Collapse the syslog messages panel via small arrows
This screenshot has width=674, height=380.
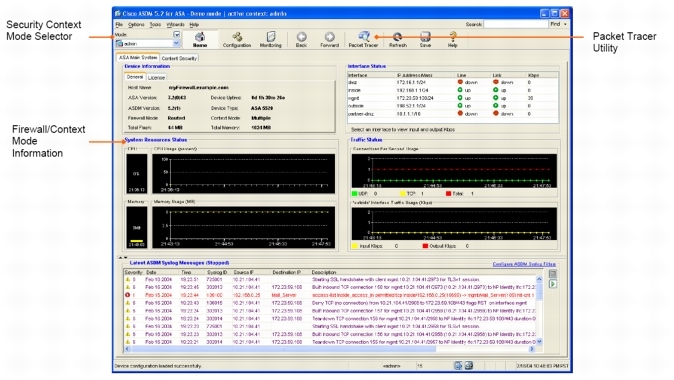pyautogui.click(x=122, y=258)
